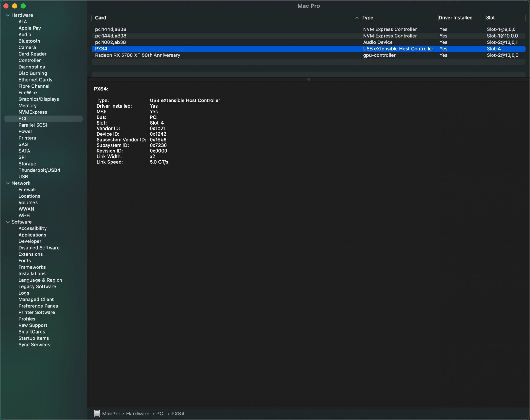Click PCI in the bottom path bar
The height and width of the screenshot is (420, 530).
160,413
